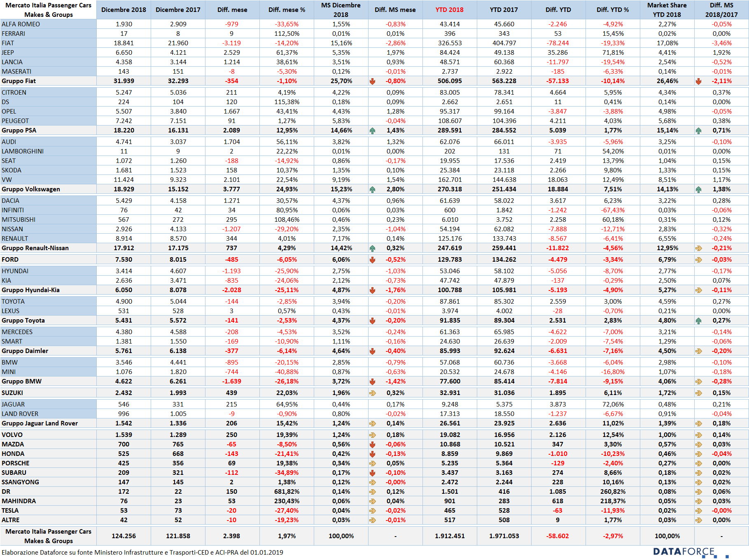Click the red down arrow in Gruppo Toyota monthly MS

click(x=372, y=321)
